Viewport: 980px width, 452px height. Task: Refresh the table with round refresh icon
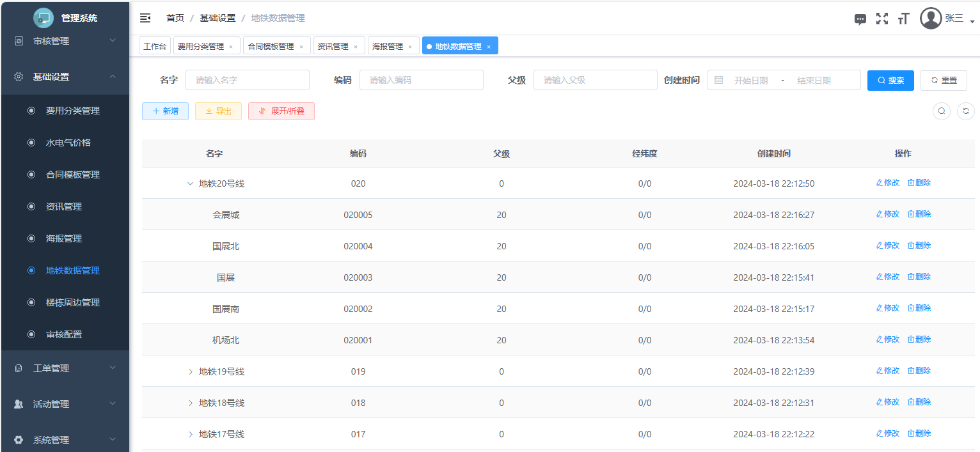[965, 111]
